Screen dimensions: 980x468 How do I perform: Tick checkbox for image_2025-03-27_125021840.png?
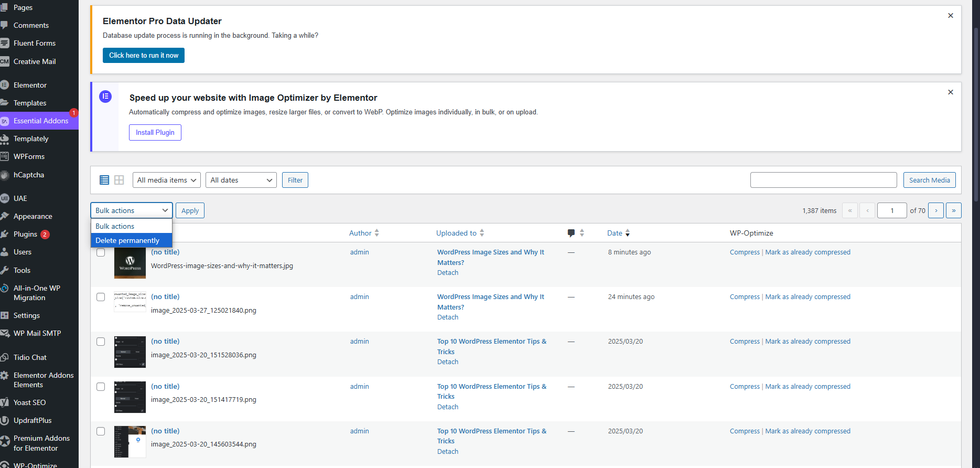101,297
